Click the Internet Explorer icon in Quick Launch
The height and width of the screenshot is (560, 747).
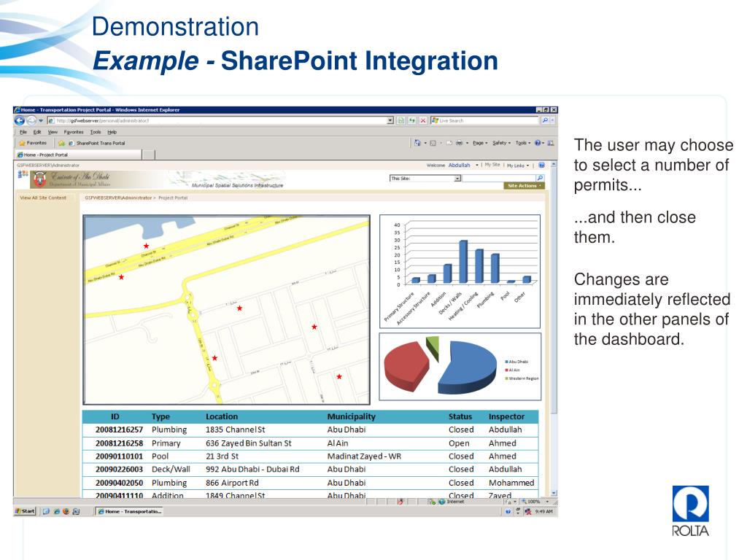point(57,511)
